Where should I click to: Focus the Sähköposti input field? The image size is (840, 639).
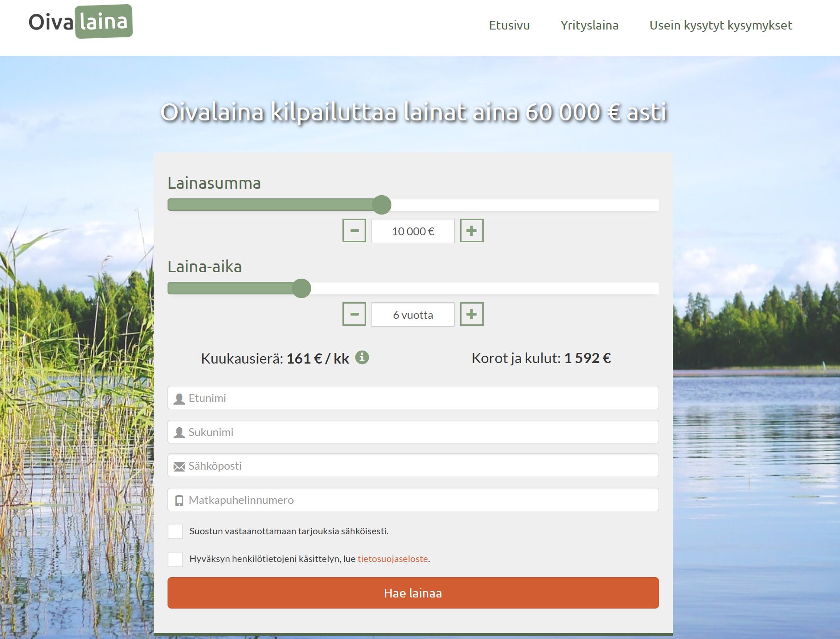click(x=413, y=466)
